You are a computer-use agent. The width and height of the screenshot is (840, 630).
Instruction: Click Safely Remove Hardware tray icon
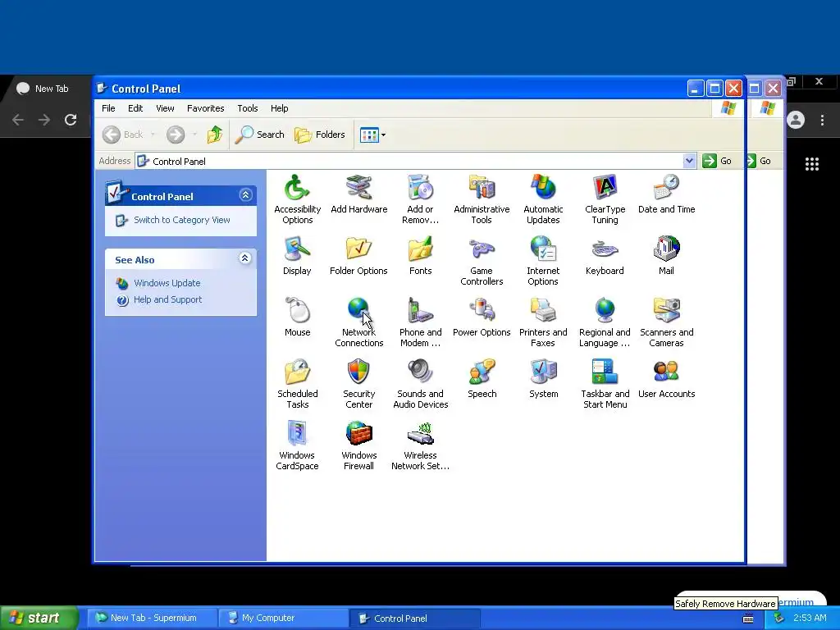(779, 618)
